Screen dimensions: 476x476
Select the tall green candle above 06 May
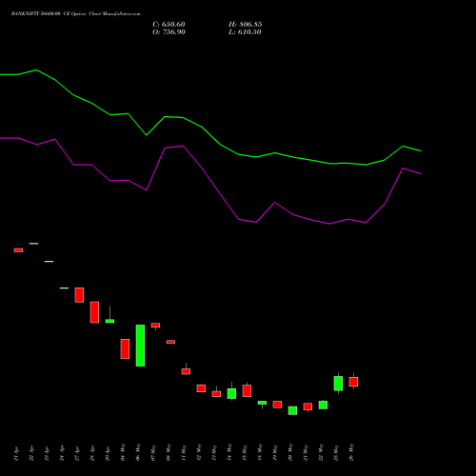tap(140, 346)
